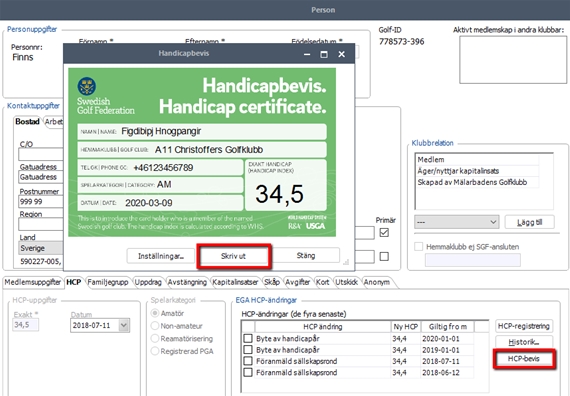This screenshot has height=396, width=570.
Task: Switch to Medlemsuppgifter tab
Action: (x=33, y=282)
